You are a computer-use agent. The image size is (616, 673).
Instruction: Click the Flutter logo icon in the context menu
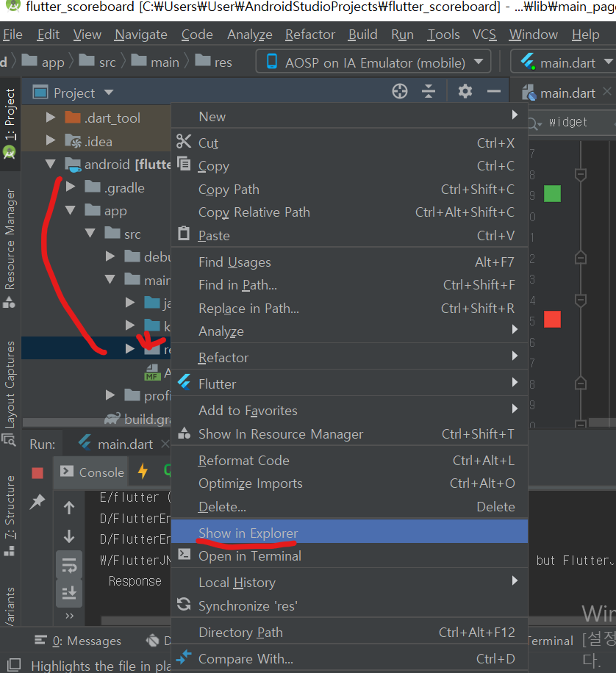point(185,382)
